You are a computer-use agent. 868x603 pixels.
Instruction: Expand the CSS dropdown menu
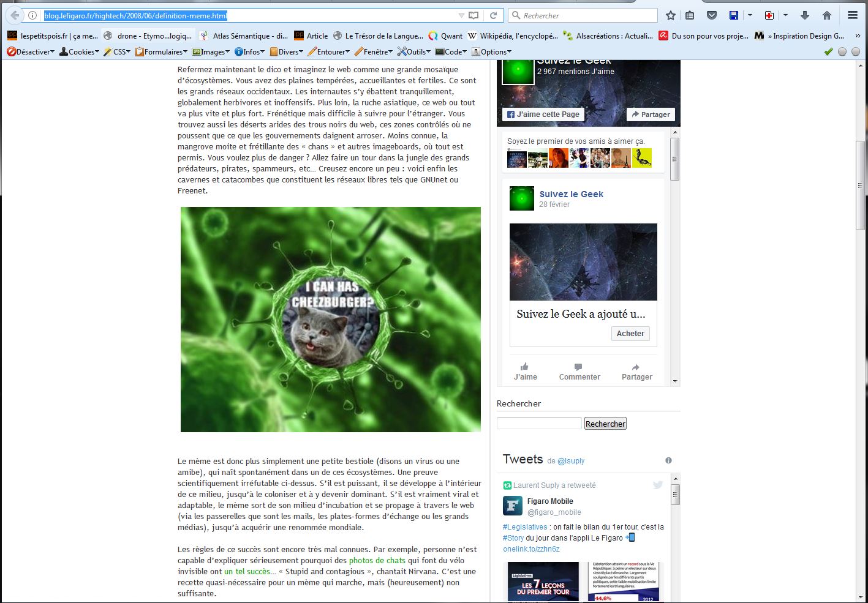tap(118, 52)
